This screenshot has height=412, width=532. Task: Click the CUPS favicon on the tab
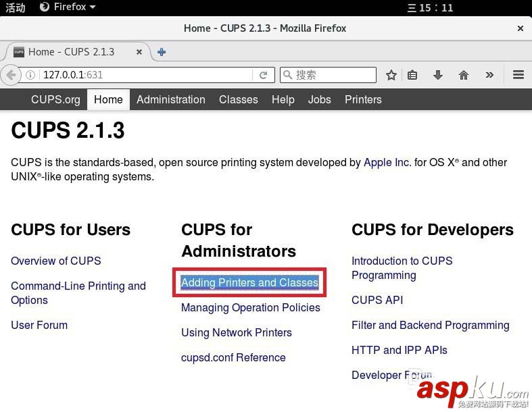pos(19,52)
